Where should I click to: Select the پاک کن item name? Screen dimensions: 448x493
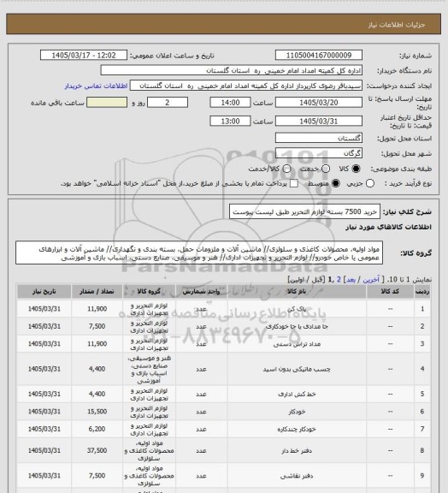(x=297, y=309)
